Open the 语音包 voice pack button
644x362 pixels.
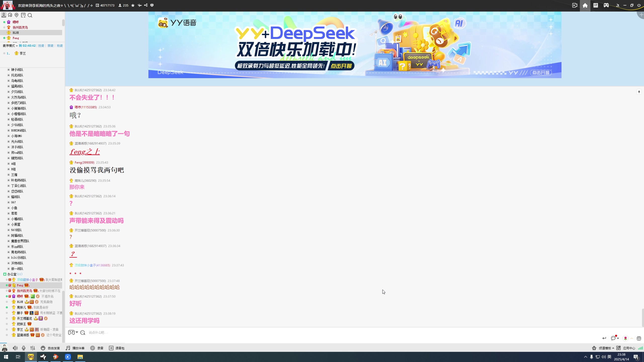click(x=117, y=348)
